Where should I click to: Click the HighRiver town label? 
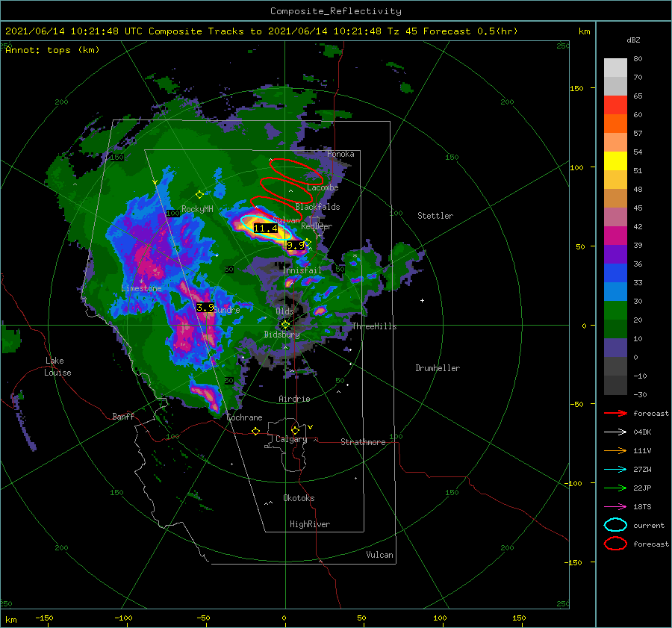point(310,524)
